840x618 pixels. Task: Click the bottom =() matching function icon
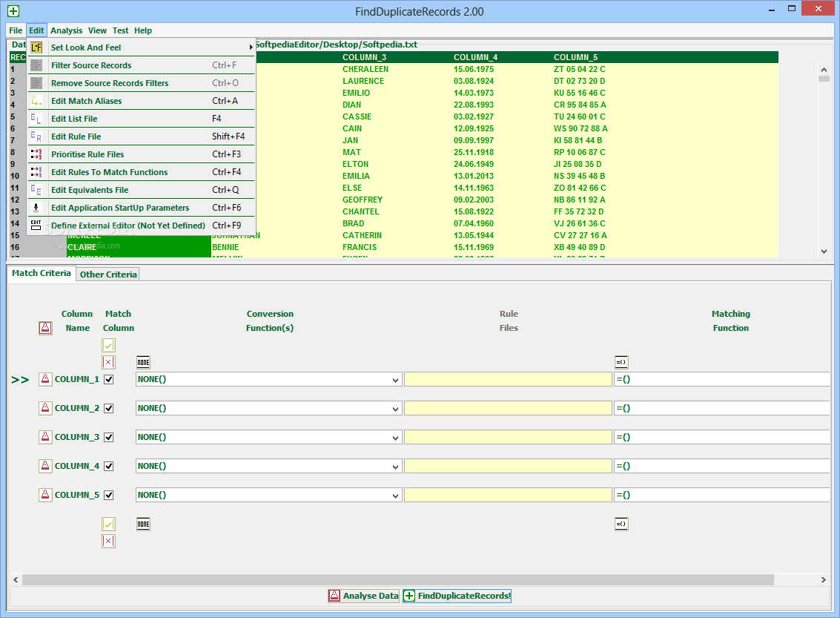pos(621,525)
